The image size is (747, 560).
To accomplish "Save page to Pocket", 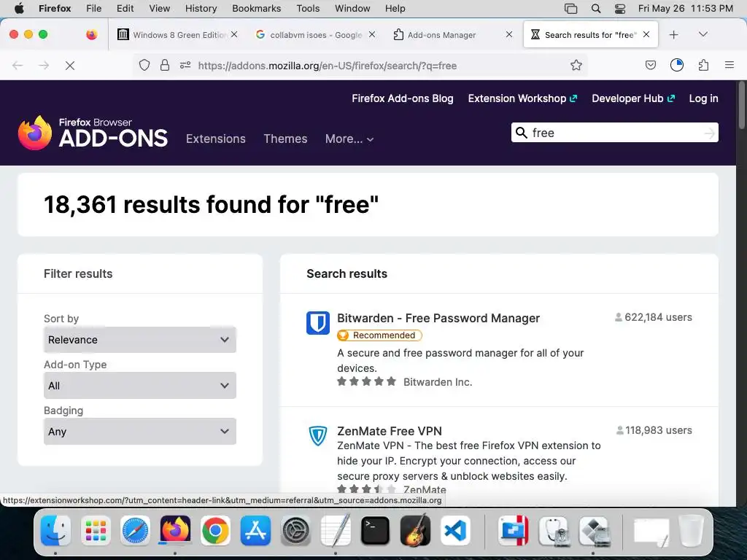I will pos(650,65).
